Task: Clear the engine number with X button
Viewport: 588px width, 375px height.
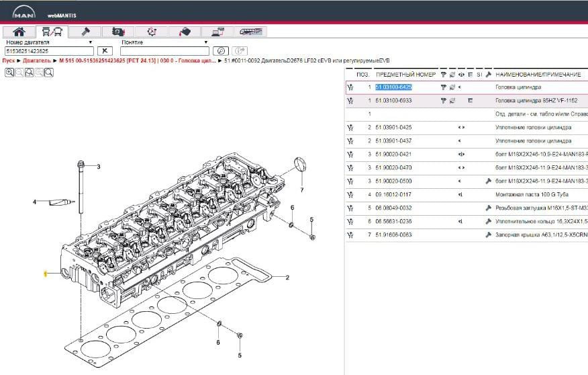Action: (103, 51)
